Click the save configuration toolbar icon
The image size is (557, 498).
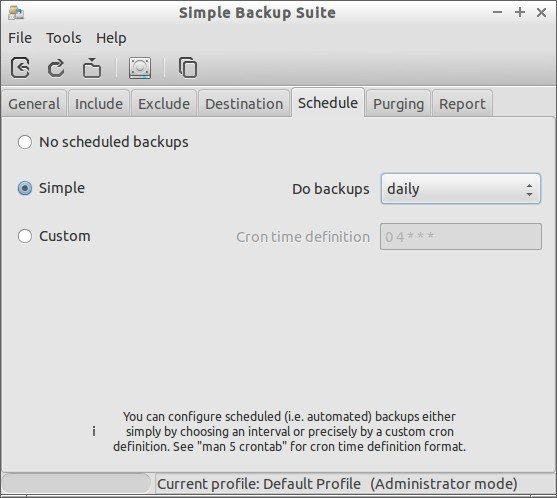[x=20, y=67]
